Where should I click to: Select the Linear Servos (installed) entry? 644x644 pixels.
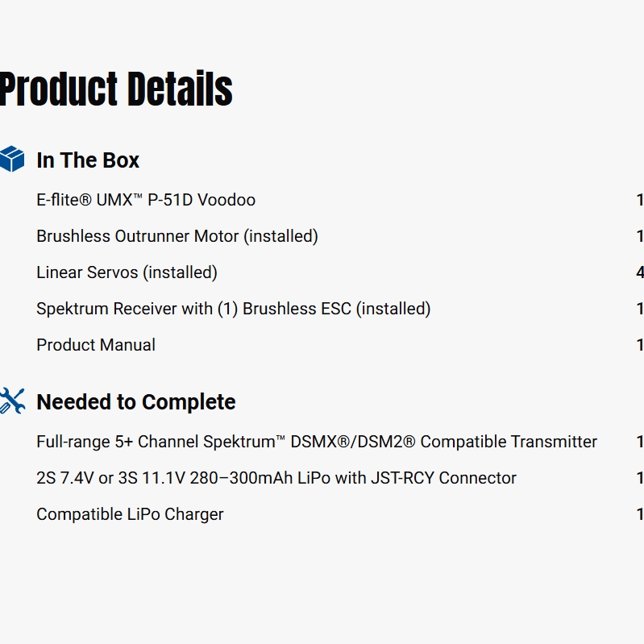[127, 272]
